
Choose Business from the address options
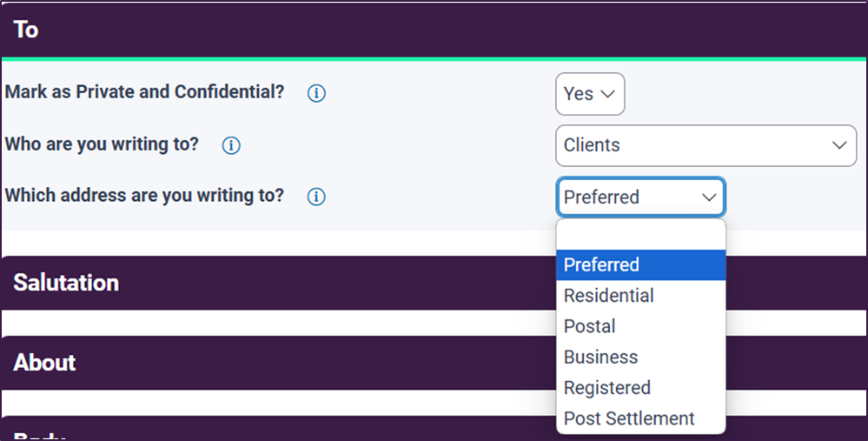click(641, 357)
